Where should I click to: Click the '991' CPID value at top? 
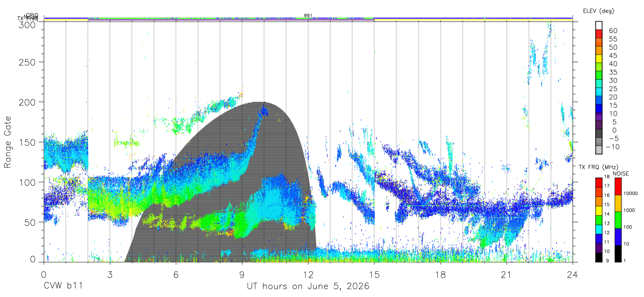(308, 15)
